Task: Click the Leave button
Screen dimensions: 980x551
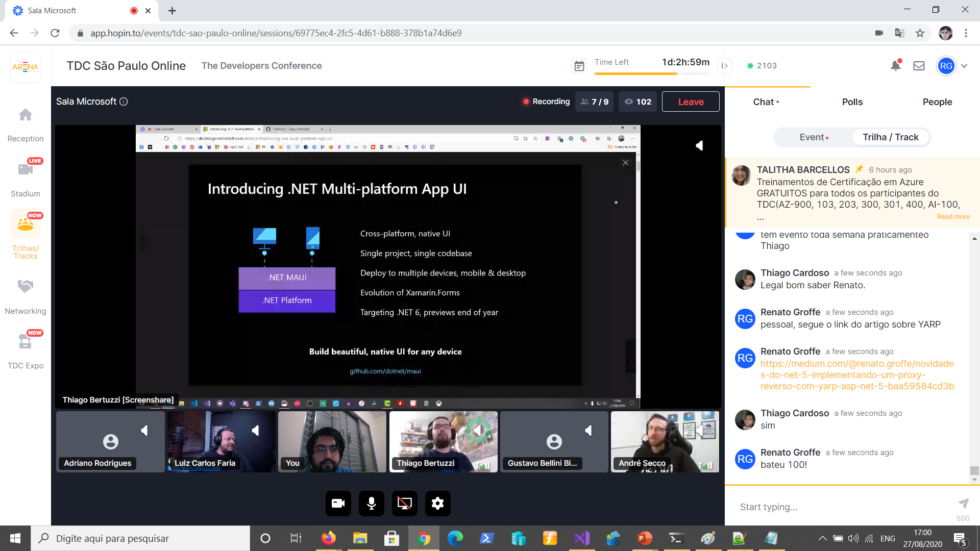Action: 691,102
